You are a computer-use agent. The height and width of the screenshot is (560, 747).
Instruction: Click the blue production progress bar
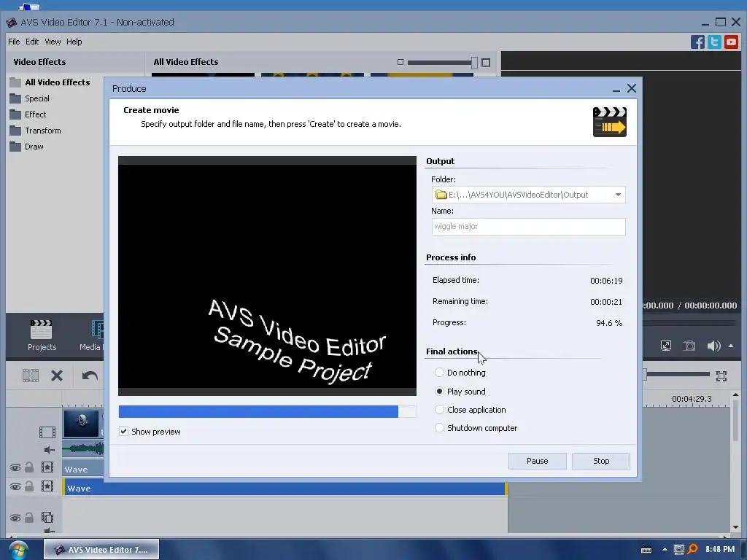[x=267, y=411]
